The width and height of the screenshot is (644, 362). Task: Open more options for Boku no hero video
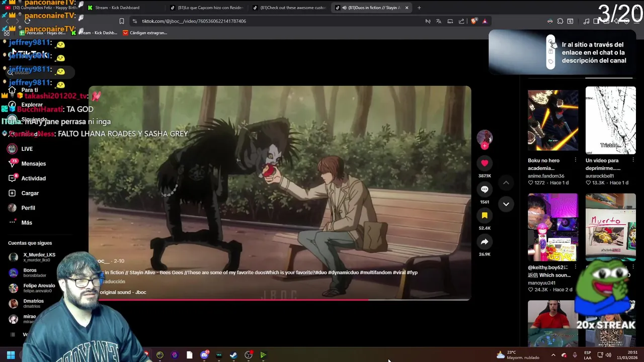(576, 160)
